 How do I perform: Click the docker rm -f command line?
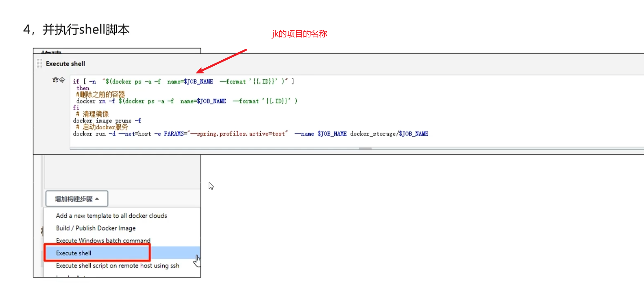coord(187,101)
